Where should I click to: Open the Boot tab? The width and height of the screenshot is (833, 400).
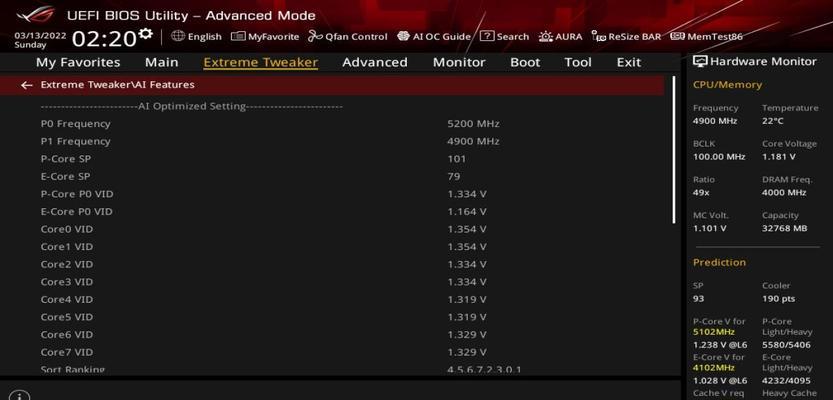click(525, 62)
